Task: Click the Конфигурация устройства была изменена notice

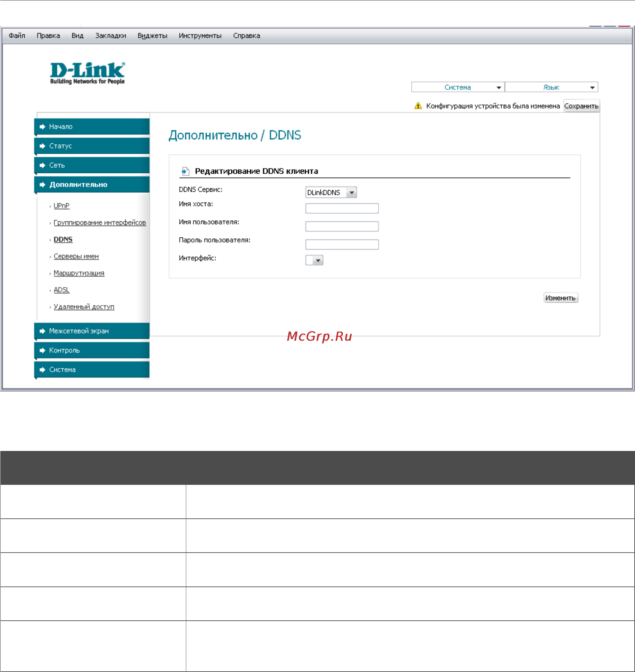Action: pyautogui.click(x=493, y=106)
